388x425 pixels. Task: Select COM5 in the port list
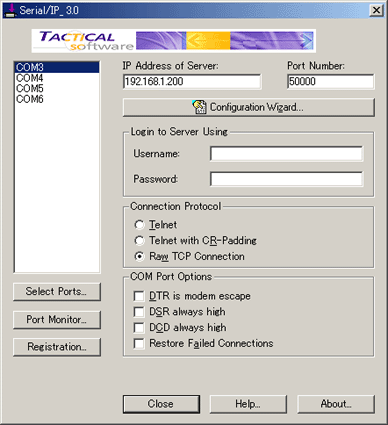point(57,89)
